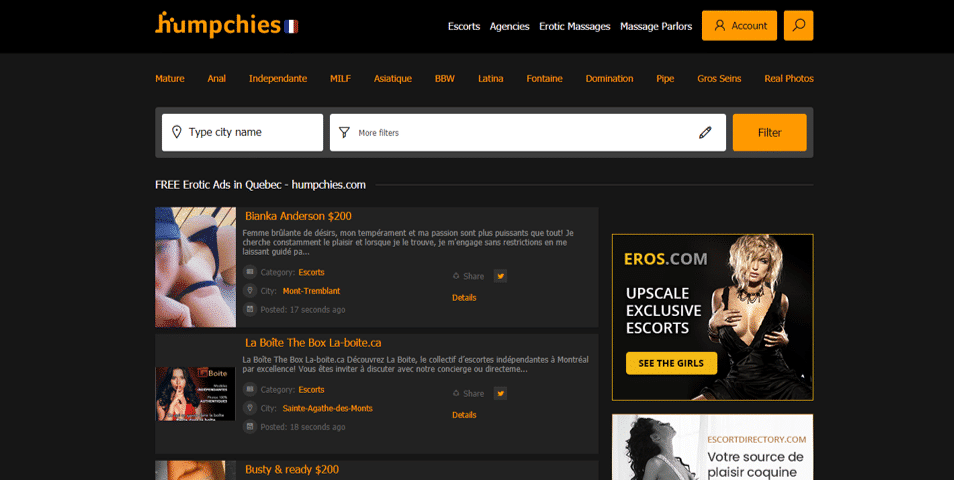Select the Domination category tag
Image resolution: width=954 pixels, height=480 pixels.
(610, 78)
